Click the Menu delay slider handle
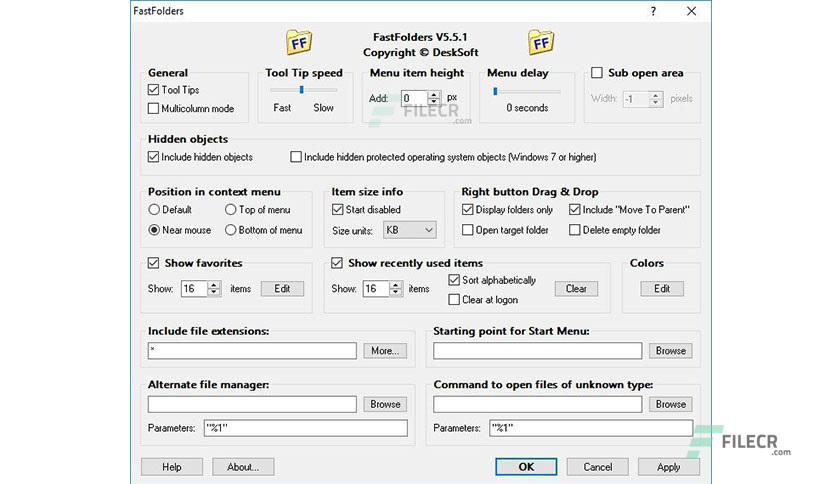This screenshot has width=836, height=484. (495, 91)
